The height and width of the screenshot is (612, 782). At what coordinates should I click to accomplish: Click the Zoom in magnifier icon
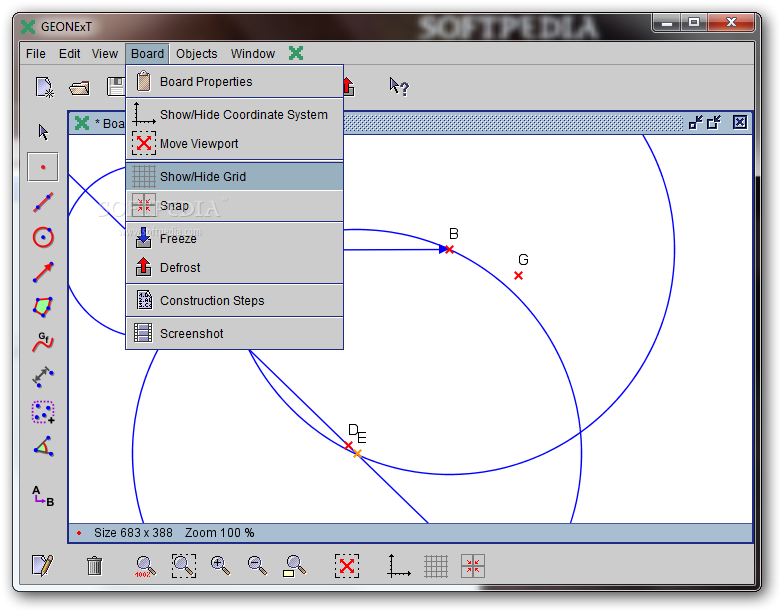220,566
